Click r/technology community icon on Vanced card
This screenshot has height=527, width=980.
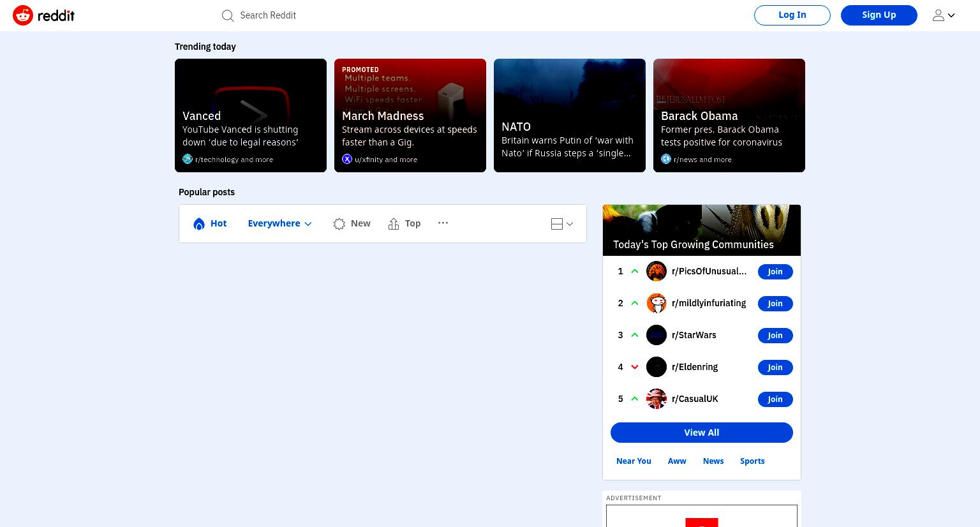(188, 159)
